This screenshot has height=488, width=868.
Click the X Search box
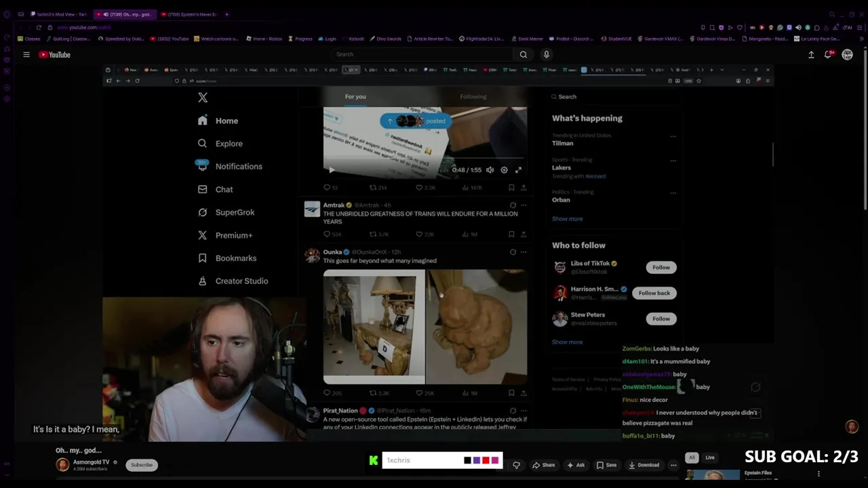[614, 97]
